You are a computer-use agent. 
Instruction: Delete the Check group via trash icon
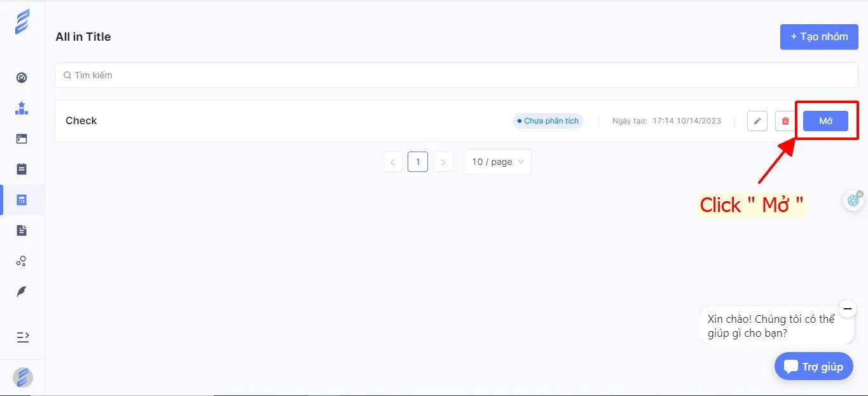click(x=785, y=120)
